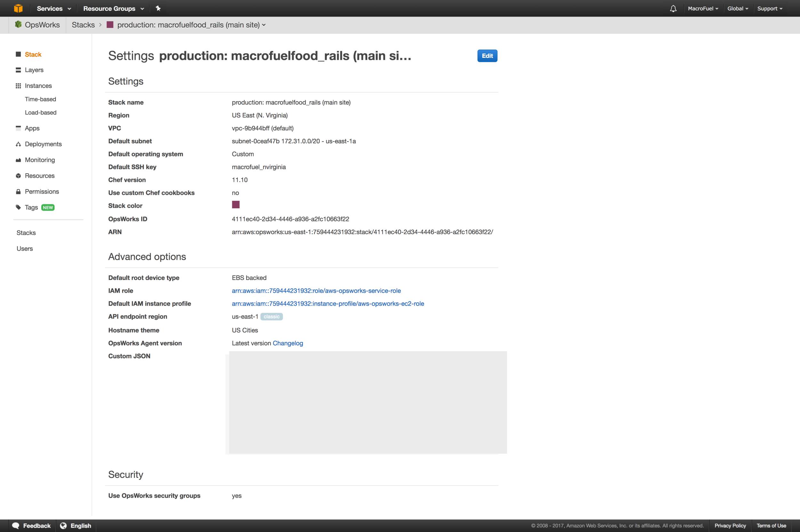
Task: Open Resources in the sidebar
Action: pos(39,176)
